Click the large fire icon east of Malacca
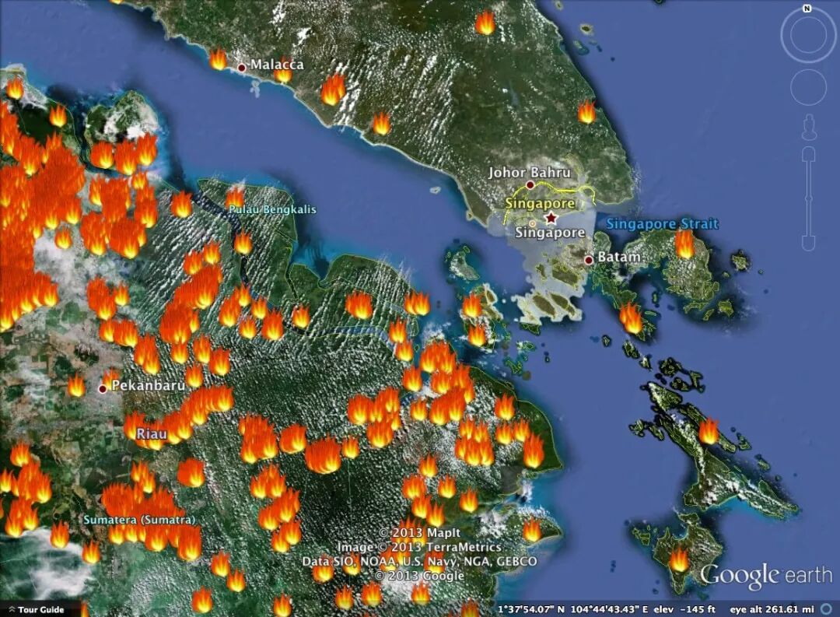Image resolution: width=840 pixels, height=617 pixels. (x=333, y=89)
